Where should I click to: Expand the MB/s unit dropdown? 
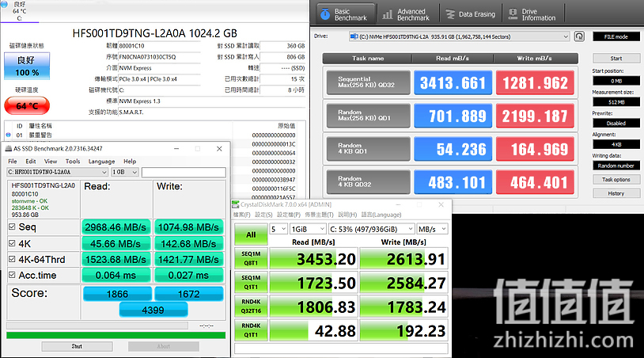tap(432, 229)
